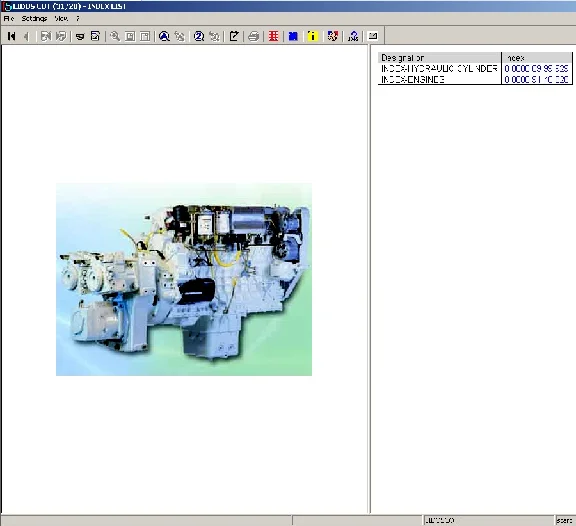
Task: Click the red-blue flag language icon
Action: tap(332, 36)
